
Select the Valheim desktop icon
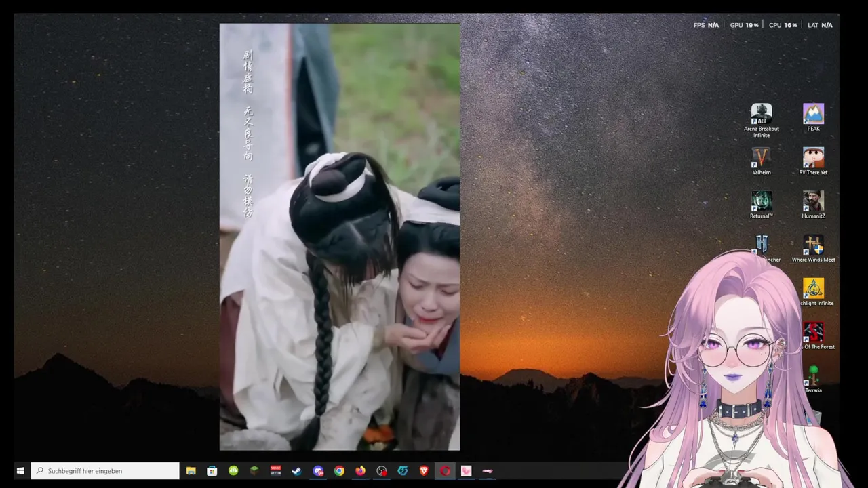point(762,161)
